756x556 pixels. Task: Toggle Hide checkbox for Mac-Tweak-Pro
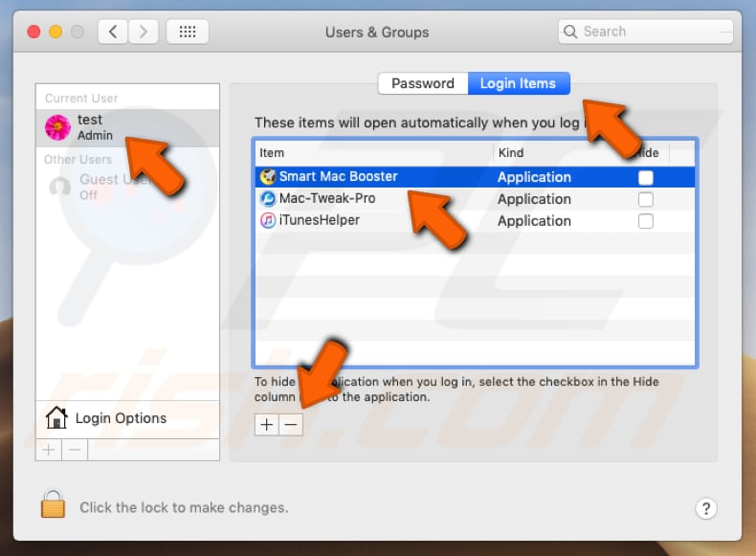(x=646, y=199)
